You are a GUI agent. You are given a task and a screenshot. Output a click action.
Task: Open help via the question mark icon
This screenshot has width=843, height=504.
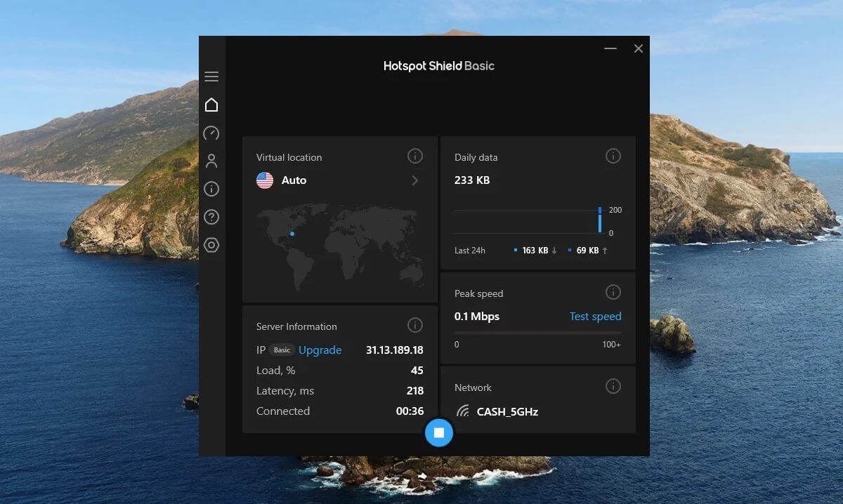point(211,217)
